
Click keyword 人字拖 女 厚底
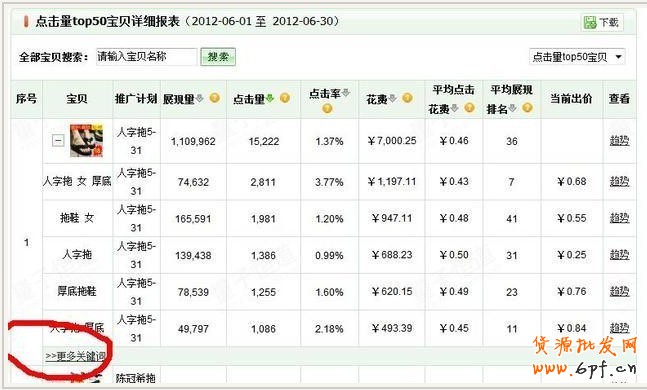(x=77, y=181)
